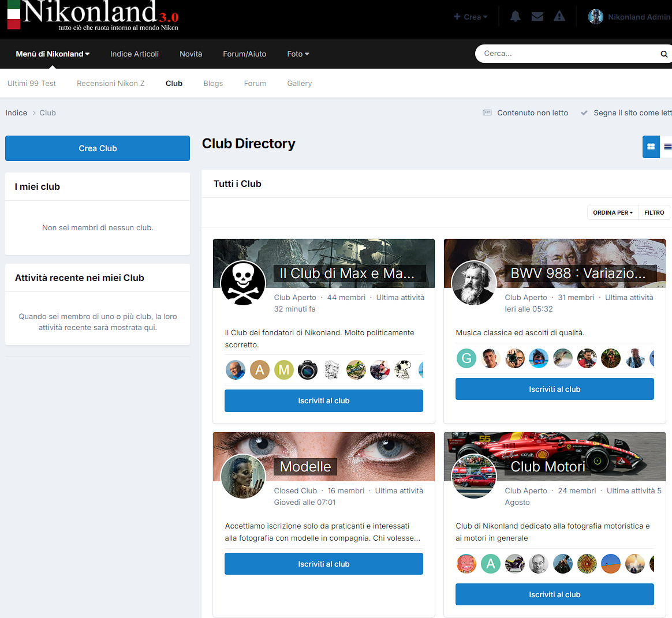Click the Tutti i Club heading
Viewport: 672px width, 618px height.
pos(237,183)
